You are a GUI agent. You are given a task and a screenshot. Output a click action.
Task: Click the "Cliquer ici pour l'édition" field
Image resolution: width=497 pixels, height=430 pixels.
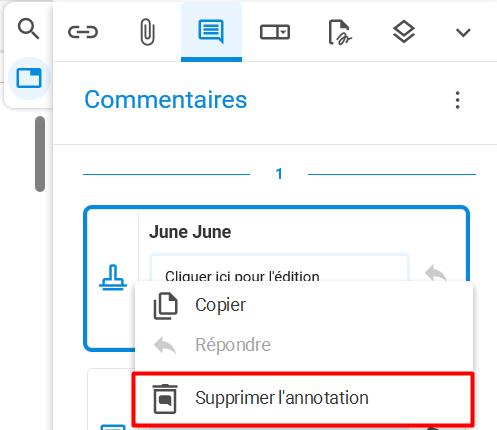(x=279, y=269)
